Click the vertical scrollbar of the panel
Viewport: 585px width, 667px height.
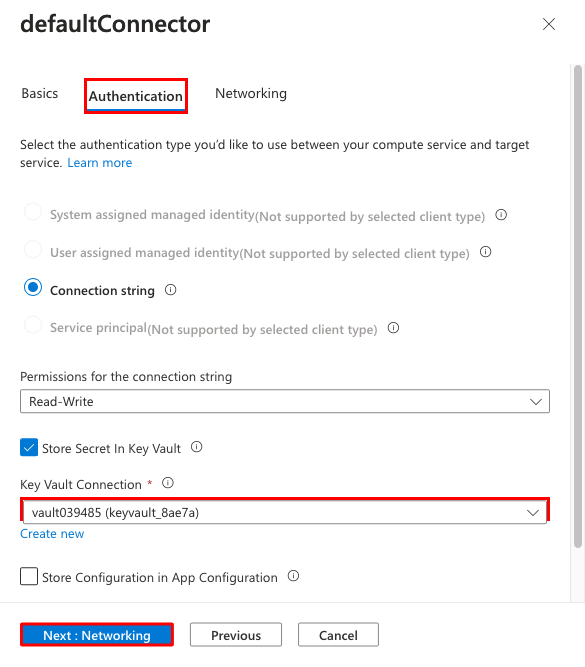[x=577, y=306]
